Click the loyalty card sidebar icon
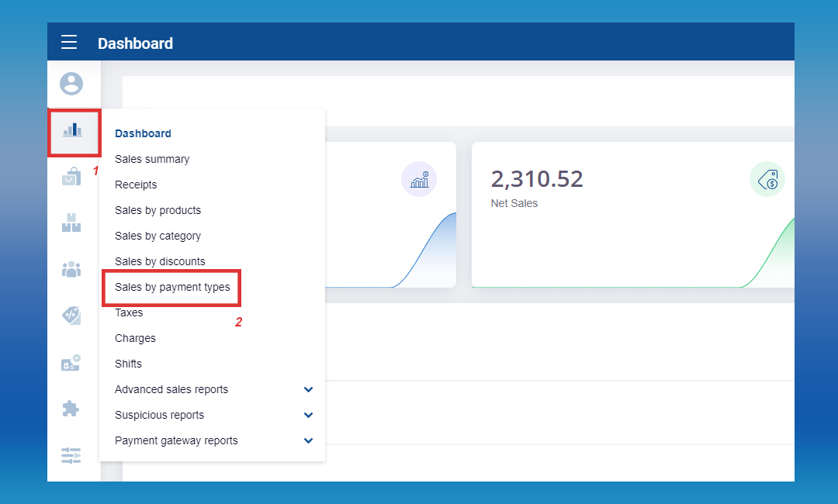 click(x=71, y=362)
